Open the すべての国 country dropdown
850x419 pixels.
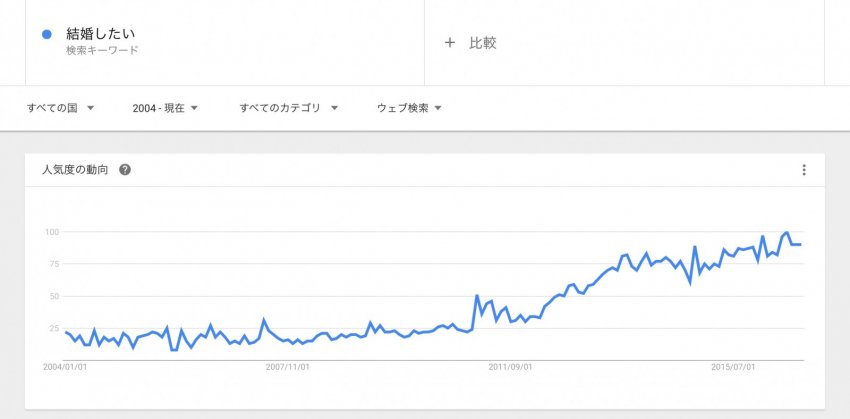click(61, 108)
